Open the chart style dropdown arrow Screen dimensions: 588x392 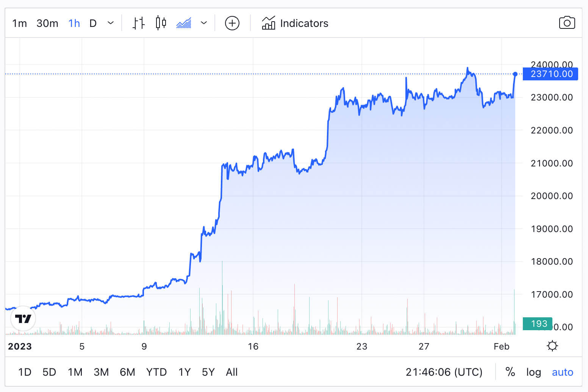pos(204,23)
